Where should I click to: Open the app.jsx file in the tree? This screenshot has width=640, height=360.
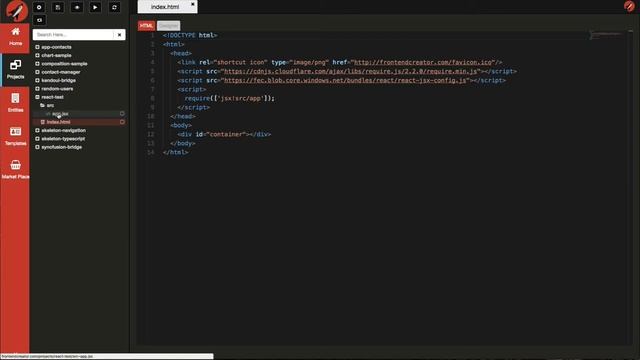point(60,113)
